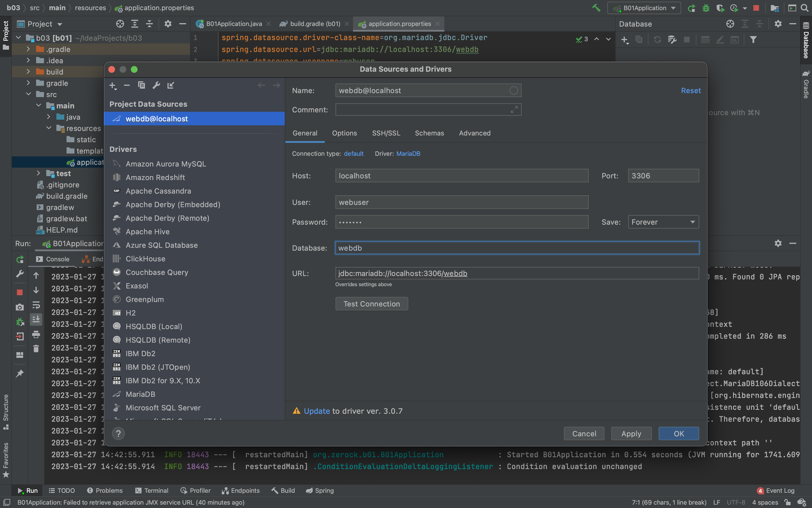Click the soft-wrap icon in Run console

tap(36, 305)
